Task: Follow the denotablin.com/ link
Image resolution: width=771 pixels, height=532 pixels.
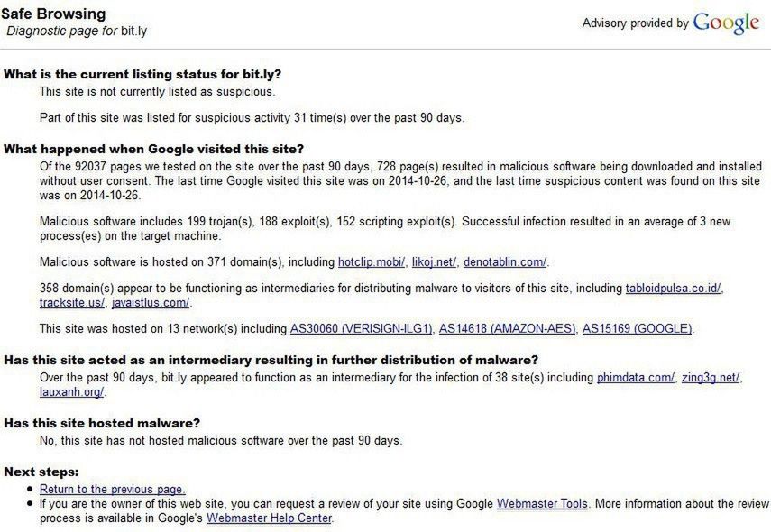Action: point(505,262)
